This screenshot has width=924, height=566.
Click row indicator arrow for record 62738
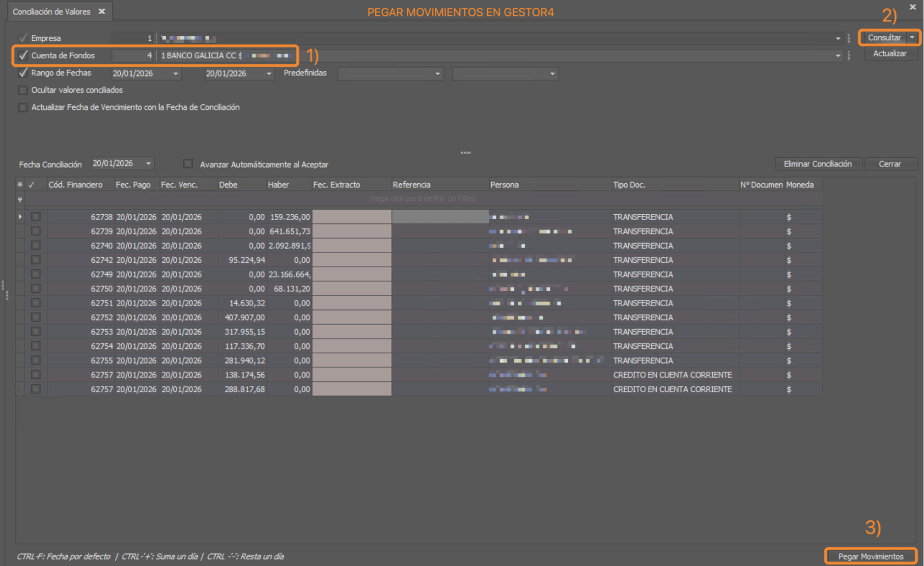[20, 217]
